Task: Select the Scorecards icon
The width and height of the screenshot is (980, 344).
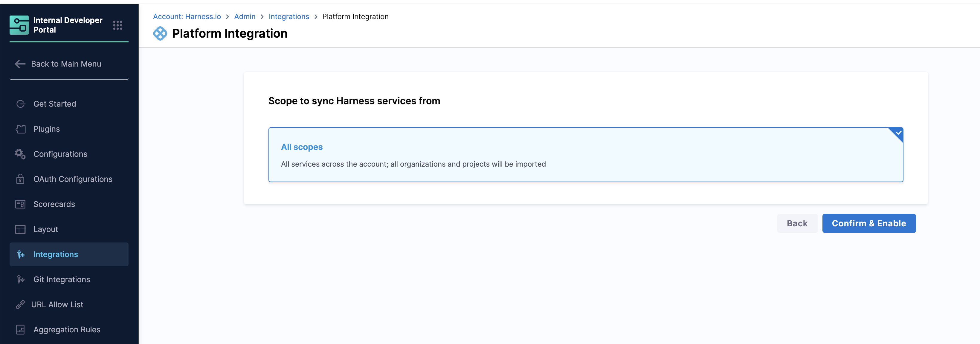Action: pyautogui.click(x=21, y=204)
